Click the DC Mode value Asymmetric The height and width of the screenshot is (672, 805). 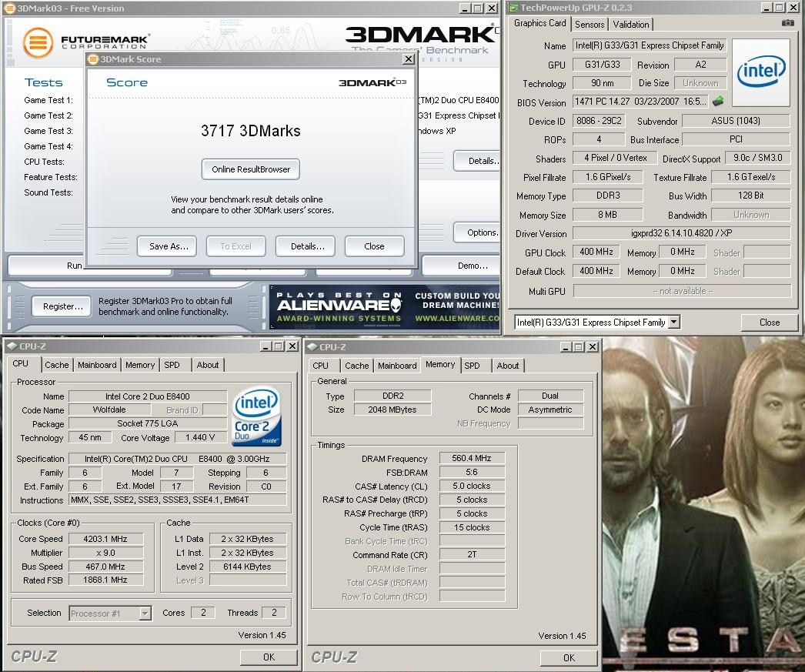[550, 410]
